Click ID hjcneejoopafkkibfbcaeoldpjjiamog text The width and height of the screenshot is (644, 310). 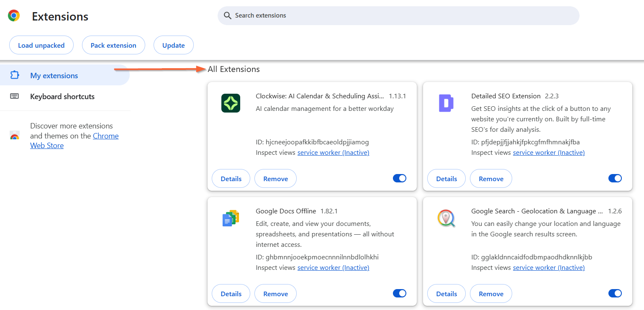[x=312, y=142]
